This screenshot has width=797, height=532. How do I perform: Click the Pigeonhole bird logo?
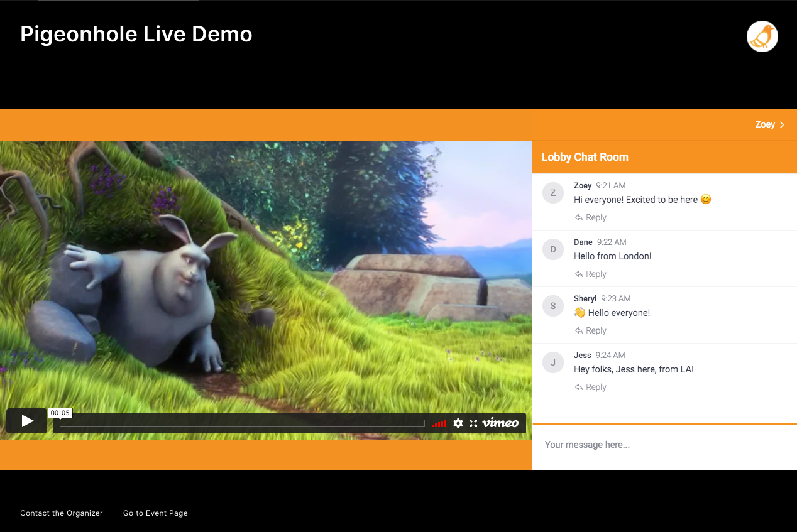(762, 36)
